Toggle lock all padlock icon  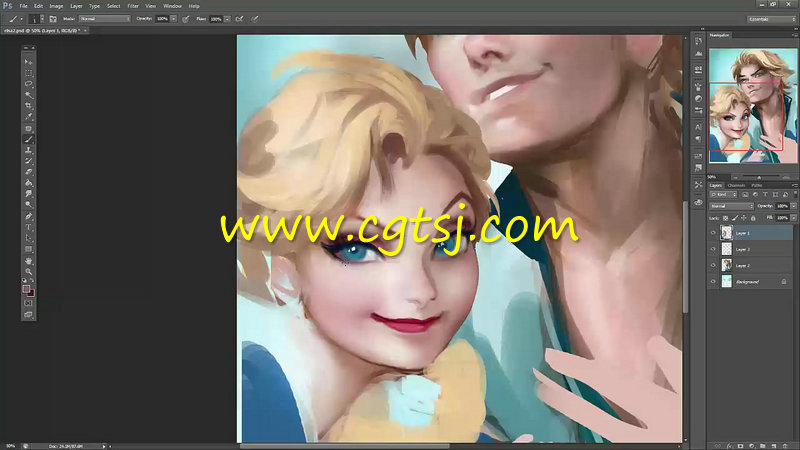tap(753, 218)
